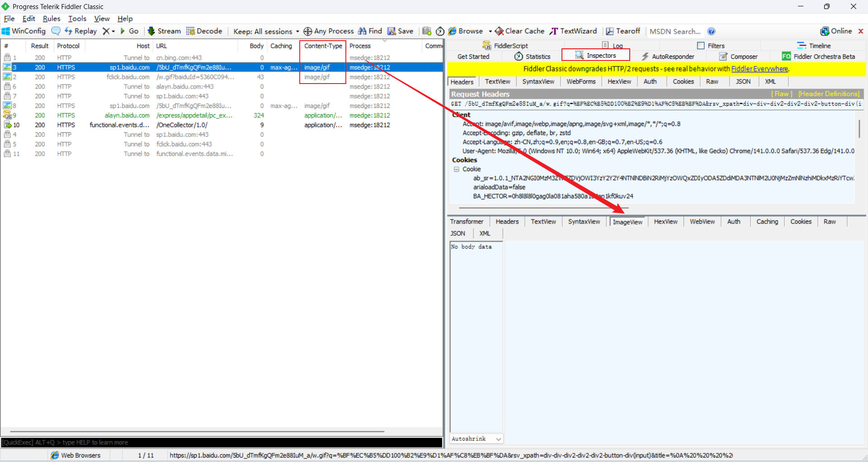Open the Get Started tab
This screenshot has height=462, width=868.
click(x=473, y=56)
